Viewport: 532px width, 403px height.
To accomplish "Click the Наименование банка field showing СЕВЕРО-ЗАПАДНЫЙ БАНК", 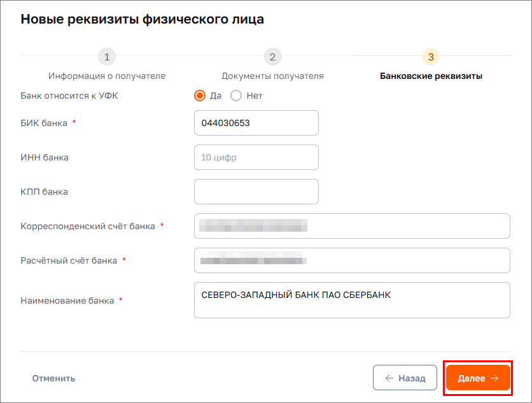I will coord(352,300).
